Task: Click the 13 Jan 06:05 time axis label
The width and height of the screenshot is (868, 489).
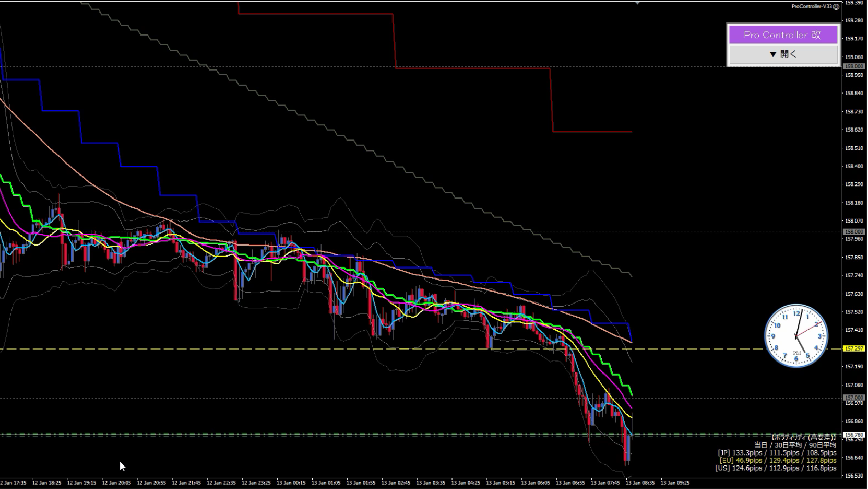Action: [536, 483]
